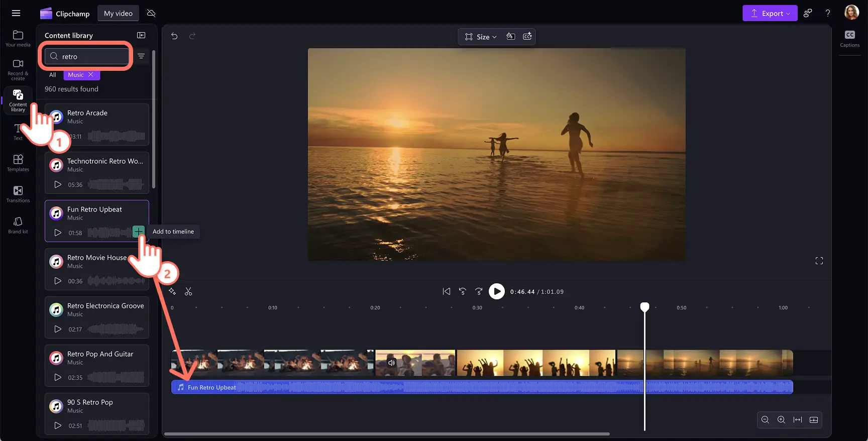868x441 pixels.
Task: Click 0:20 mark on timeline ruler
Action: [375, 308]
